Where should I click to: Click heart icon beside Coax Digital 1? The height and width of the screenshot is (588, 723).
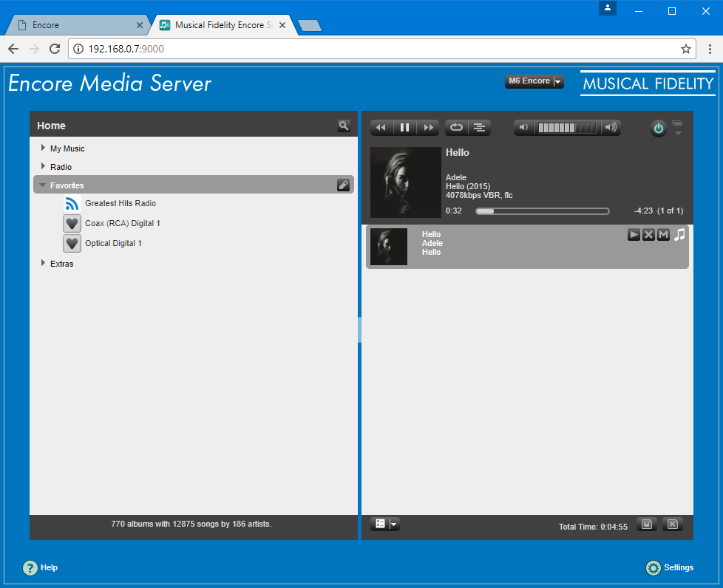72,224
